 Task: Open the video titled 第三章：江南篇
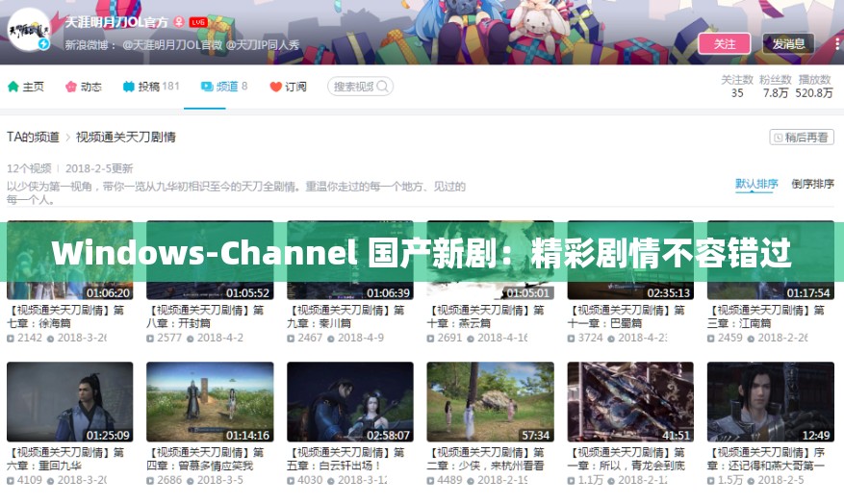tap(766, 316)
